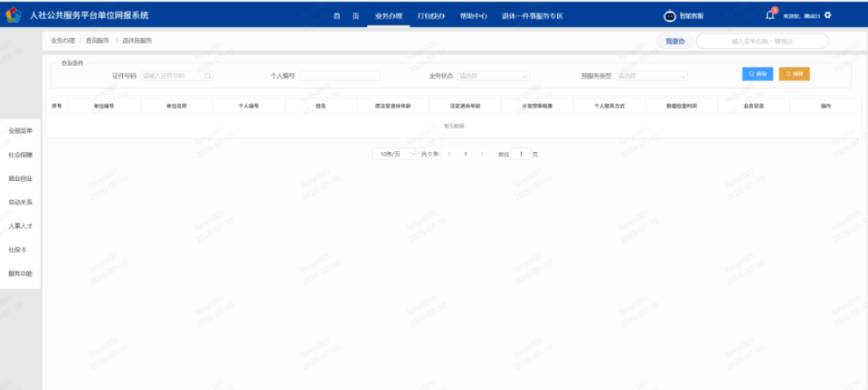Click the 我要办 button
868x390 pixels.
(x=675, y=41)
